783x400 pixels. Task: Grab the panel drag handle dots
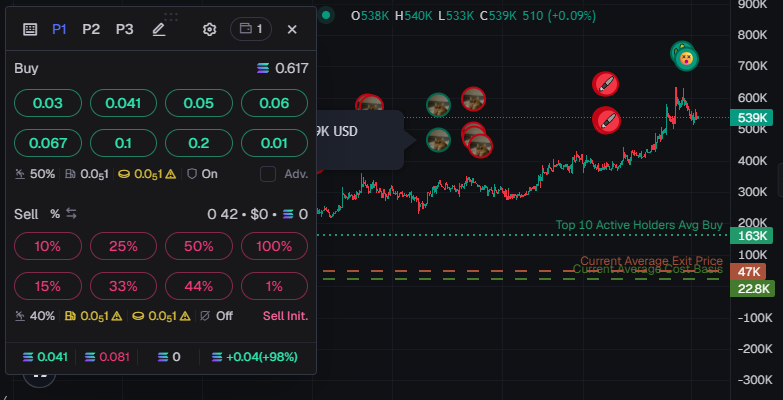(x=171, y=17)
